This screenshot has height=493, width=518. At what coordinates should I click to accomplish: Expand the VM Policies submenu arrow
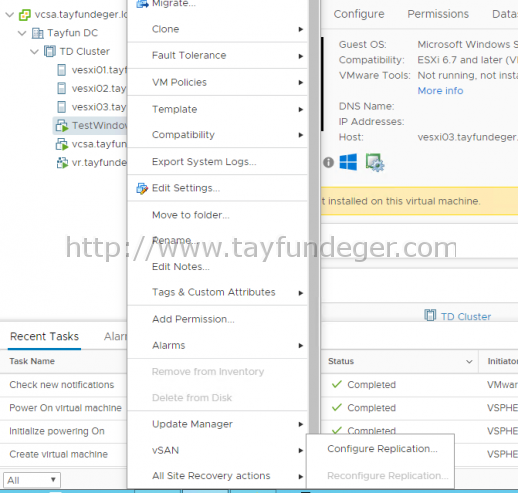pyautogui.click(x=301, y=82)
